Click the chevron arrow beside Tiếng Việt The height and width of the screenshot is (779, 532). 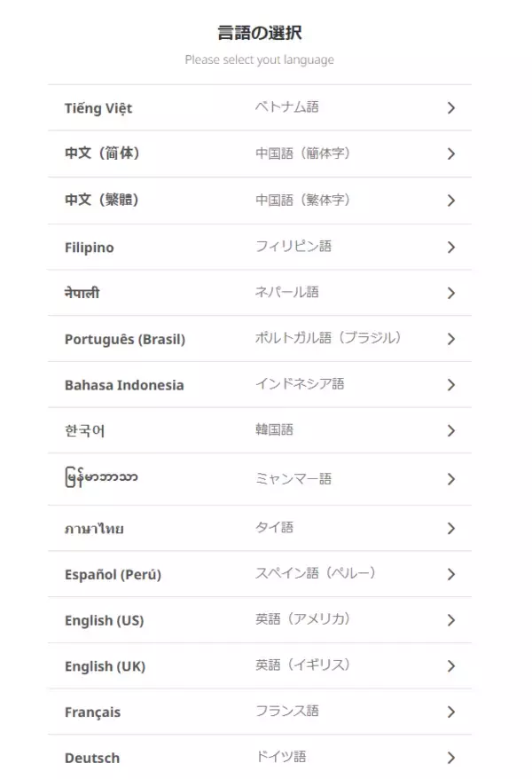point(451,108)
